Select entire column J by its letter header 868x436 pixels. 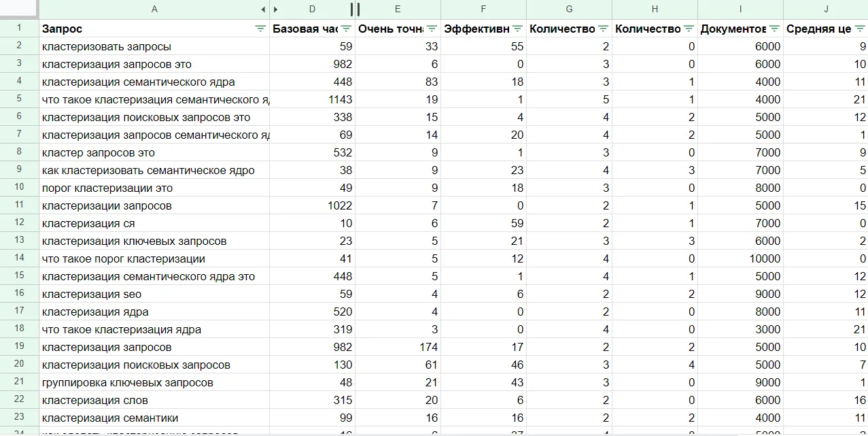pos(826,9)
